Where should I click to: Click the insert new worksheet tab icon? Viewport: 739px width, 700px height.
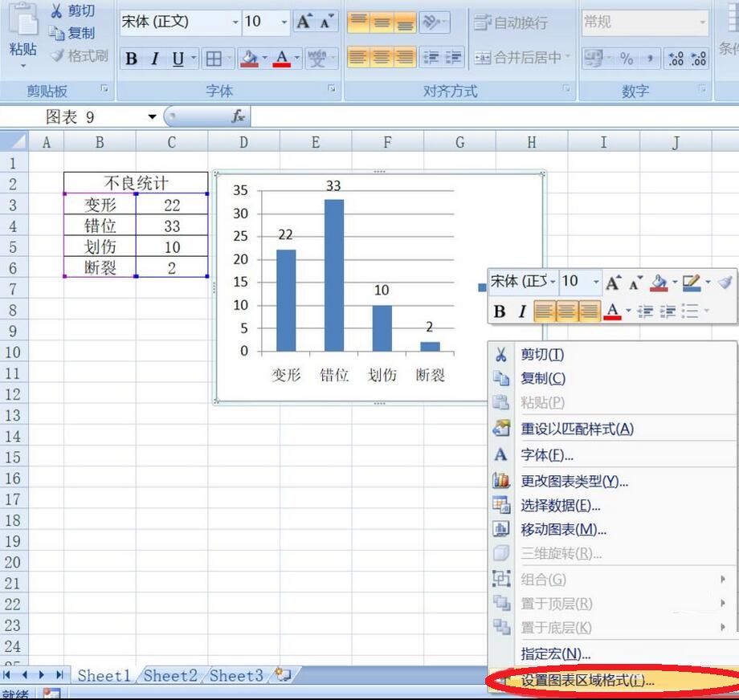(x=284, y=674)
